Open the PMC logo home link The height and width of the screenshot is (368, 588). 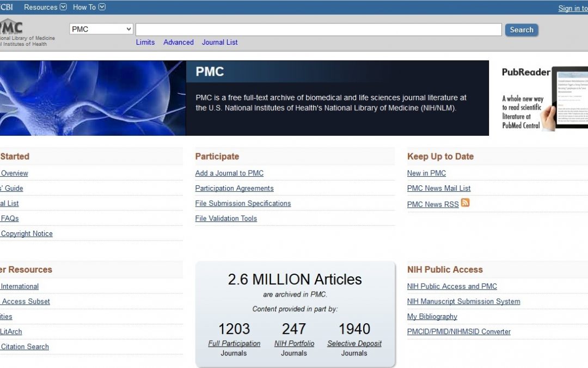[11, 27]
